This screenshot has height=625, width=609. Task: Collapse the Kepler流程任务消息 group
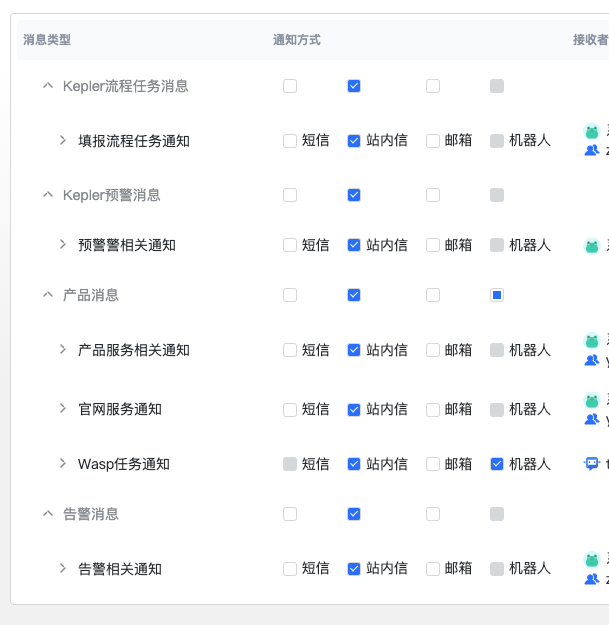click(x=47, y=86)
